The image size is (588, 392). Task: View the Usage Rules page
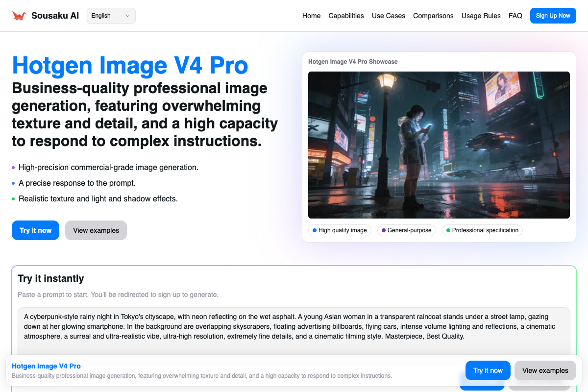[481, 16]
